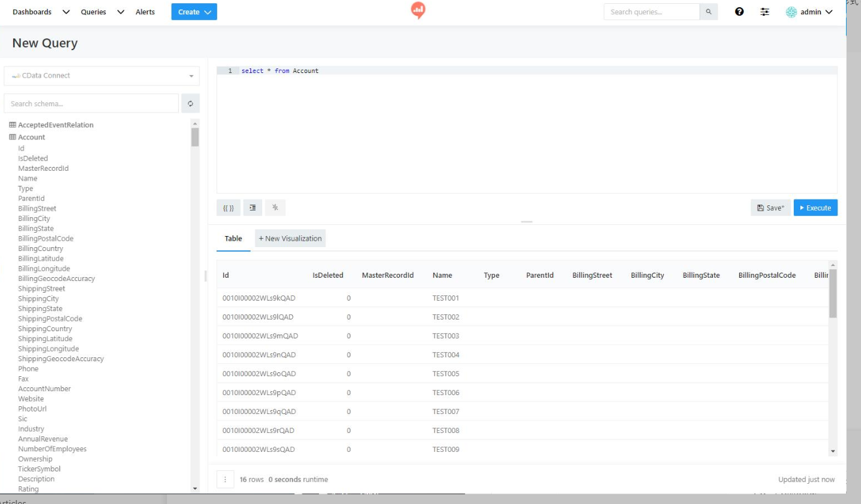Focus the Search schema field
861x504 pixels.
coord(91,104)
